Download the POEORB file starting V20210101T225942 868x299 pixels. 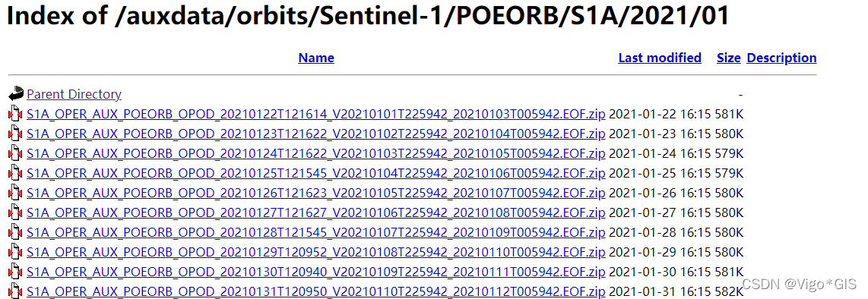(x=316, y=115)
